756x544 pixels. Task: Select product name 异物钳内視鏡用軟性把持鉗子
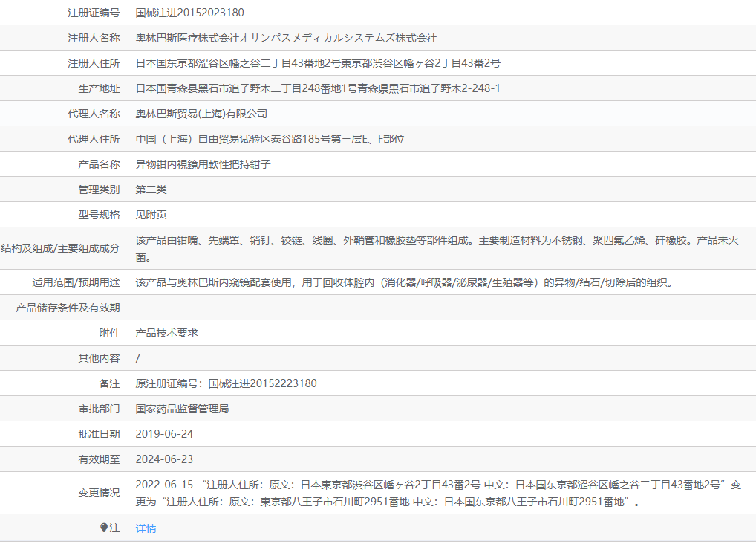203,164
